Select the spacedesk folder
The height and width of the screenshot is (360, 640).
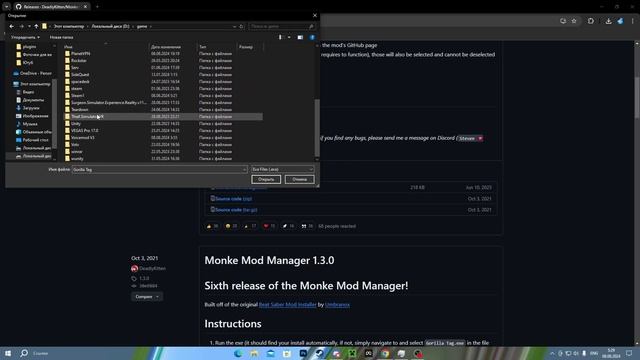80,82
